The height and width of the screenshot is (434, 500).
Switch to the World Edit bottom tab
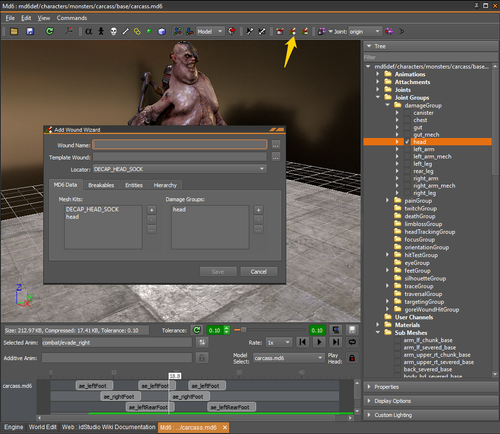coord(42,427)
